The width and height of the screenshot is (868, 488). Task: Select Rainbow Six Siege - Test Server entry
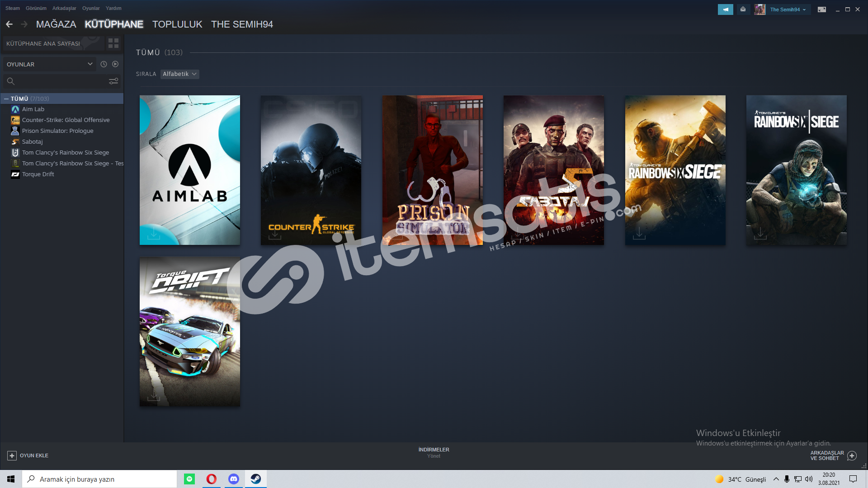pos(72,164)
